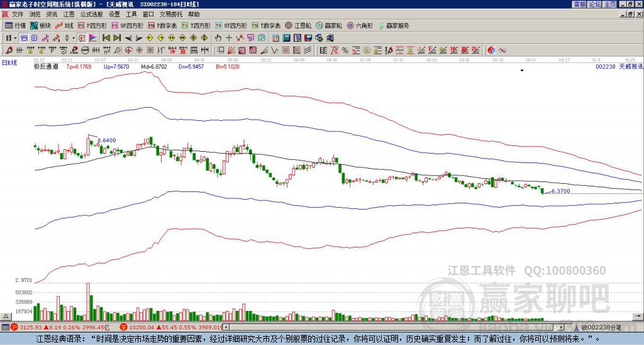Click the 收002238分笔 status entry

[601, 327]
